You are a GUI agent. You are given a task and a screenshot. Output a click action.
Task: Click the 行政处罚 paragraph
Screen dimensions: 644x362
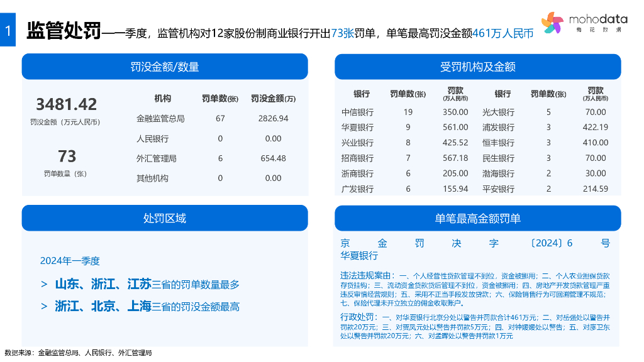[x=475, y=326]
